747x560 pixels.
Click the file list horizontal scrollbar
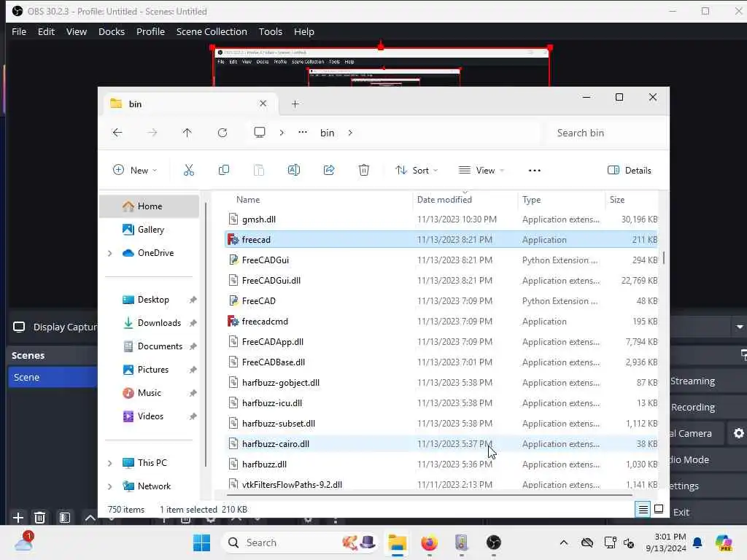[x=429, y=495]
